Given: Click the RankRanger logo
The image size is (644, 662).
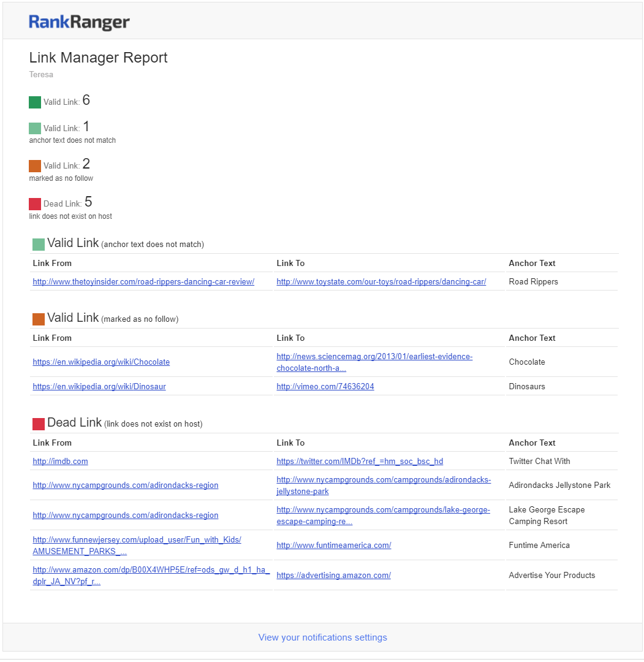Looking at the screenshot, I should point(79,22).
